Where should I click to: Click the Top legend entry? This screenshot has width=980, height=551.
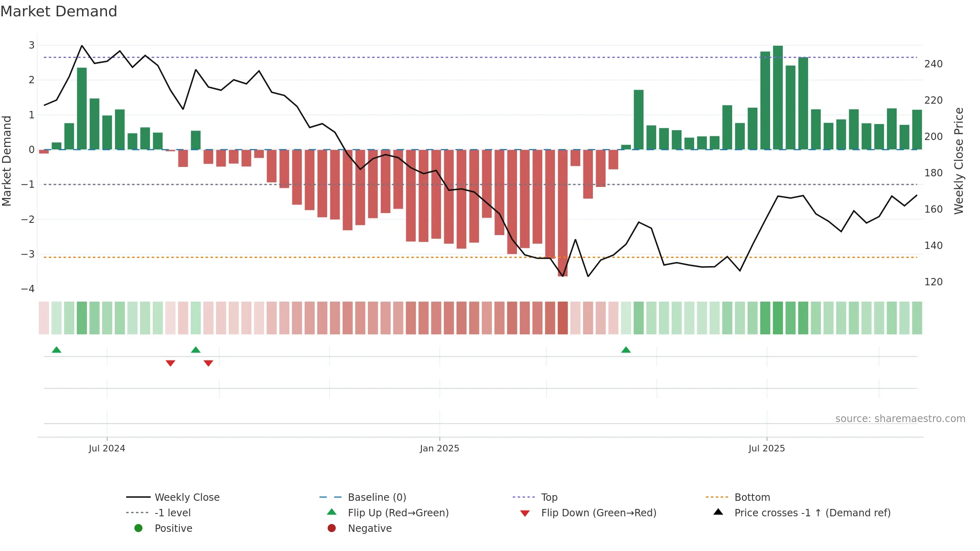pos(535,497)
